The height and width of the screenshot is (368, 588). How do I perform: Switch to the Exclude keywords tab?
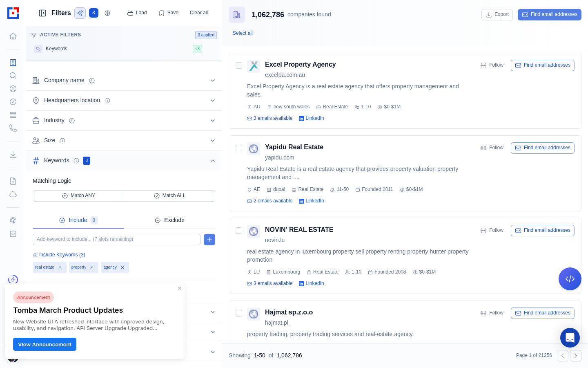click(x=169, y=220)
